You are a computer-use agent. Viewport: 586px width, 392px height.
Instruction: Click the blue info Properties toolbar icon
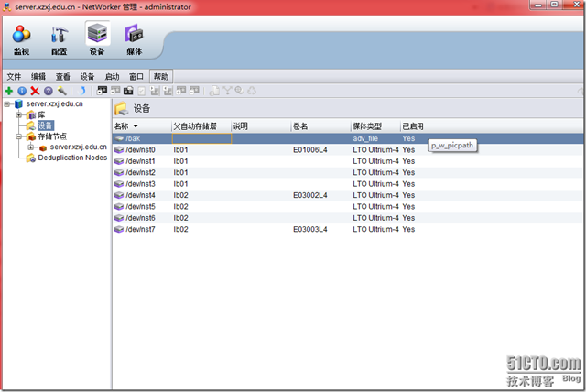(x=22, y=91)
